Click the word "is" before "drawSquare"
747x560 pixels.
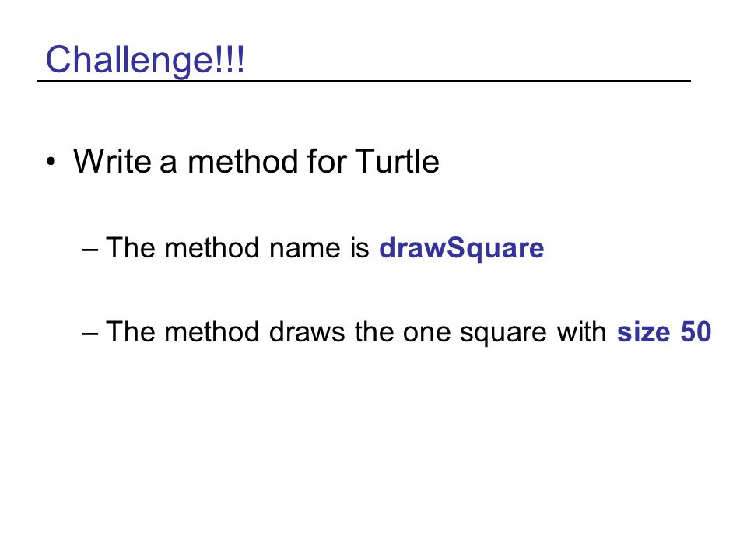tap(359, 247)
